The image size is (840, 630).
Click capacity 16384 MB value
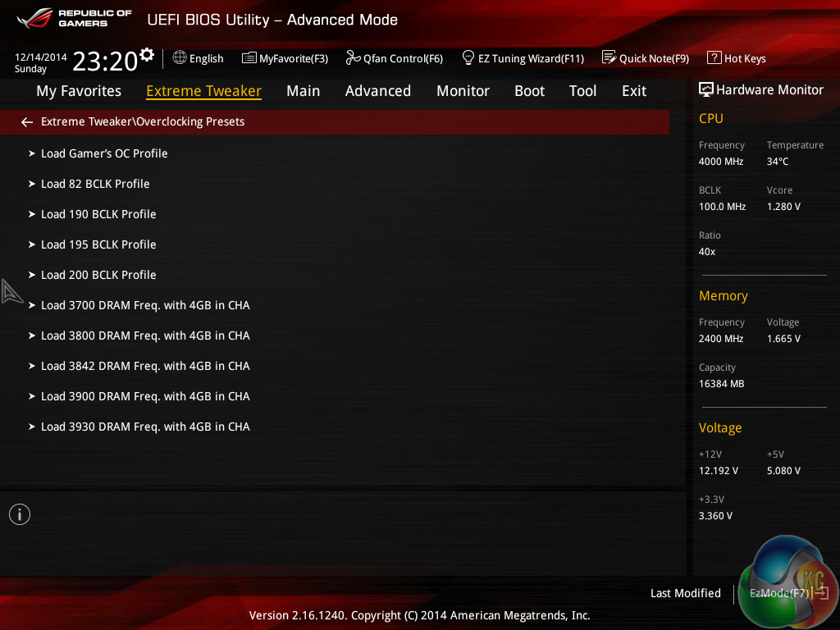[721, 384]
